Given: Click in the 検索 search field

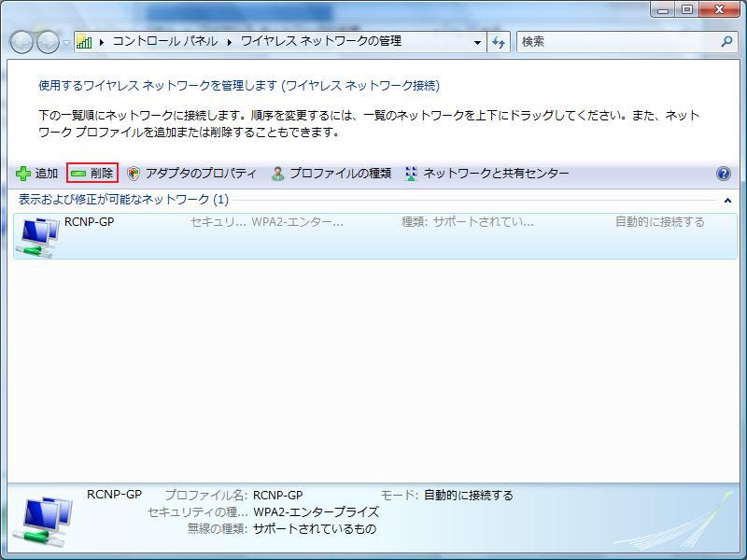Looking at the screenshot, I should 616,42.
